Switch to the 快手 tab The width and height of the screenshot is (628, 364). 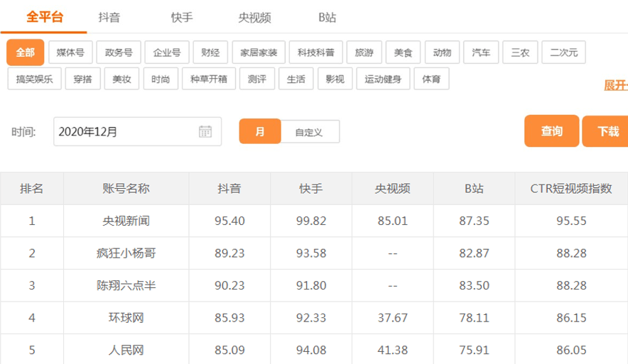[x=182, y=18]
